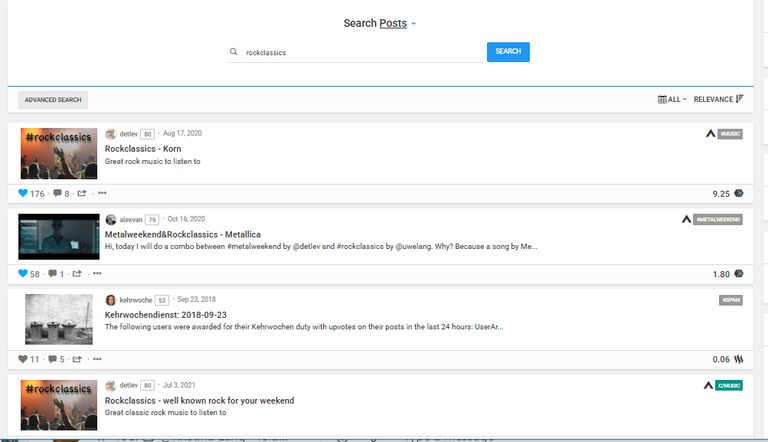Click the Hive payout icon next to 9.25

pos(739,193)
